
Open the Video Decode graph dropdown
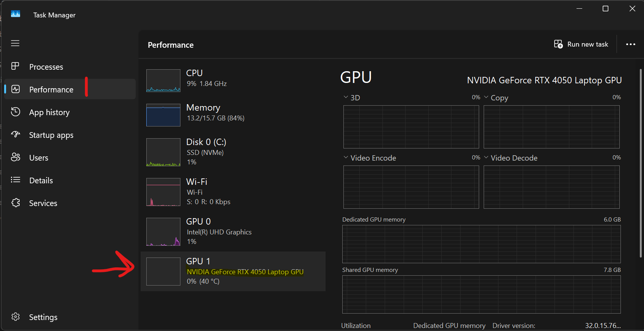(x=486, y=158)
